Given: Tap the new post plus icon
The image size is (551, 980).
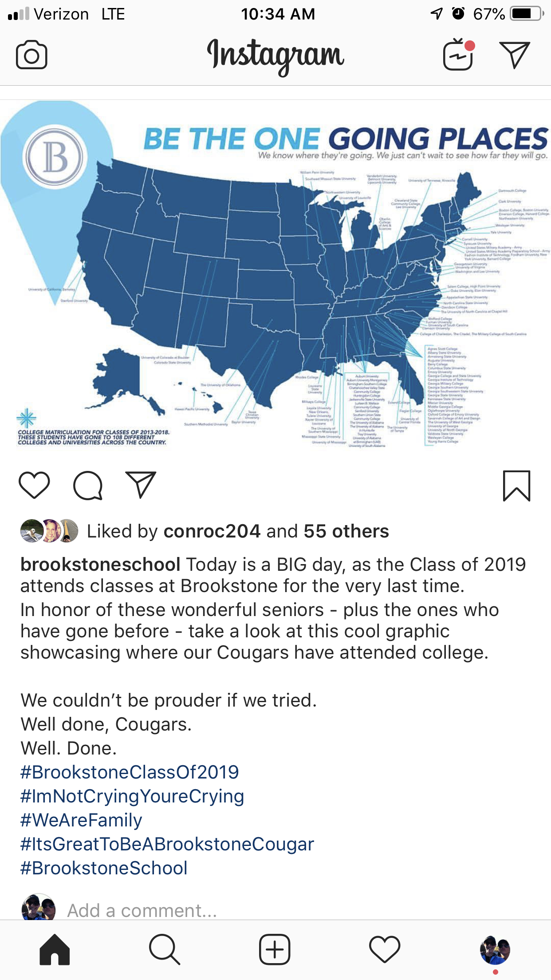Looking at the screenshot, I should tap(275, 949).
